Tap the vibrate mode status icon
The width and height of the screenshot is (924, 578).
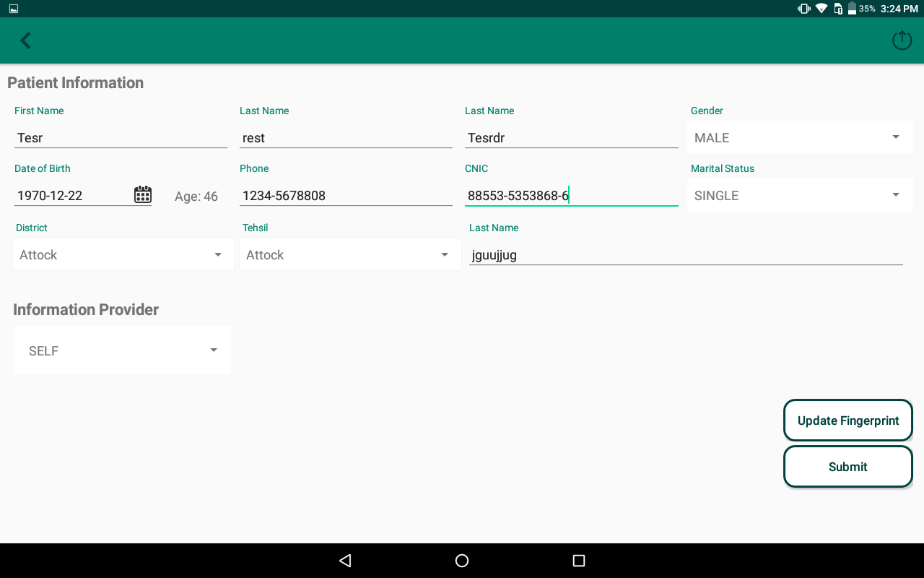coord(803,9)
